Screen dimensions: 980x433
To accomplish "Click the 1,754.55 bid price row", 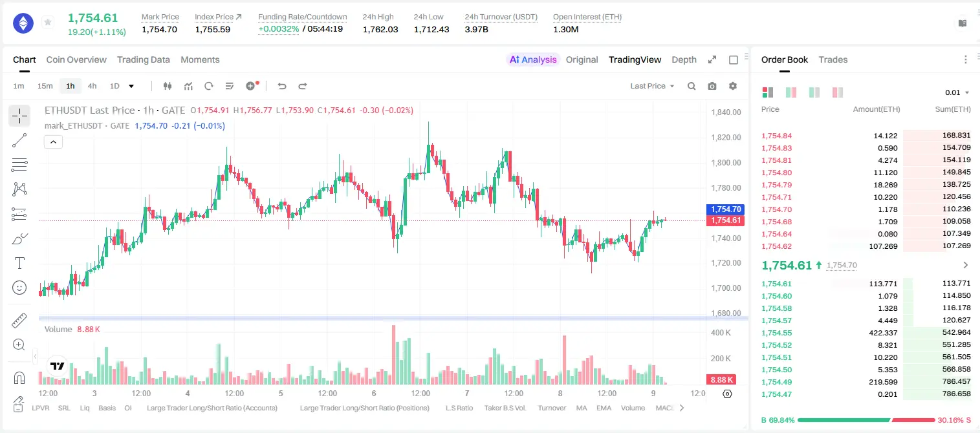I will 866,333.
